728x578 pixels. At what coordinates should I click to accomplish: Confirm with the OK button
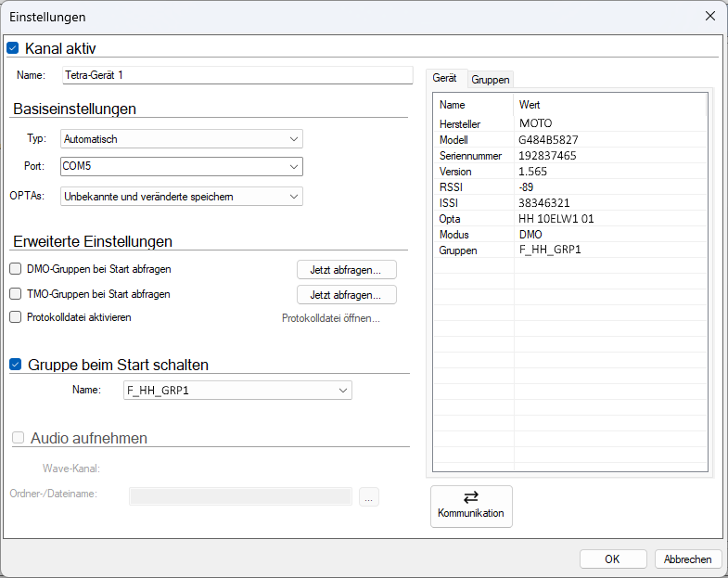point(613,559)
